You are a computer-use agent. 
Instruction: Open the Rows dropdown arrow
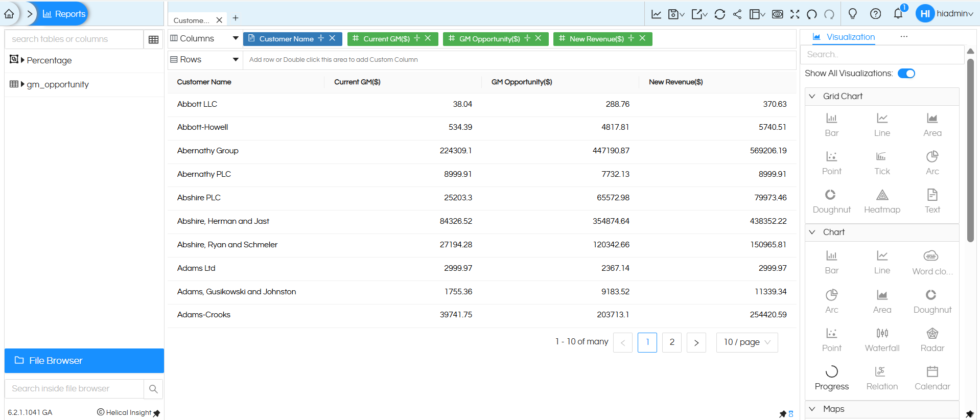point(236,59)
